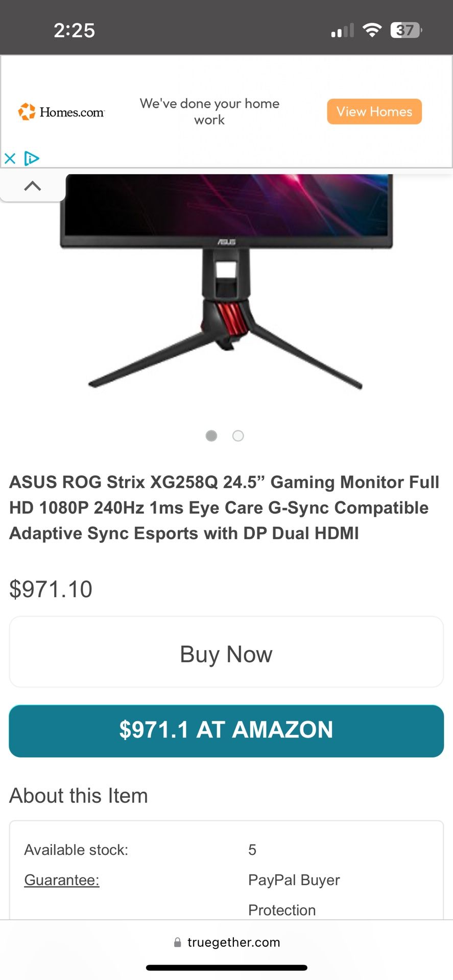Tap the 2:25 clock in status bar

pyautogui.click(x=75, y=30)
